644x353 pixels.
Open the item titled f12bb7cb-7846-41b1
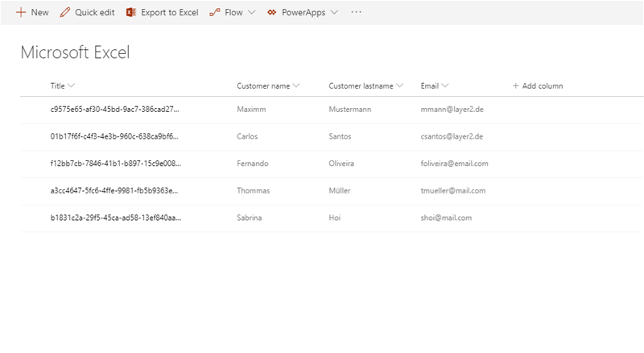[x=114, y=164]
